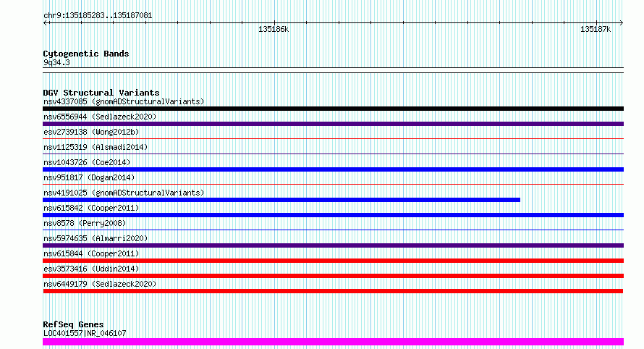The width and height of the screenshot is (644, 349).
Task: Click the left arrow of the ruler
Action: click(x=46, y=23)
